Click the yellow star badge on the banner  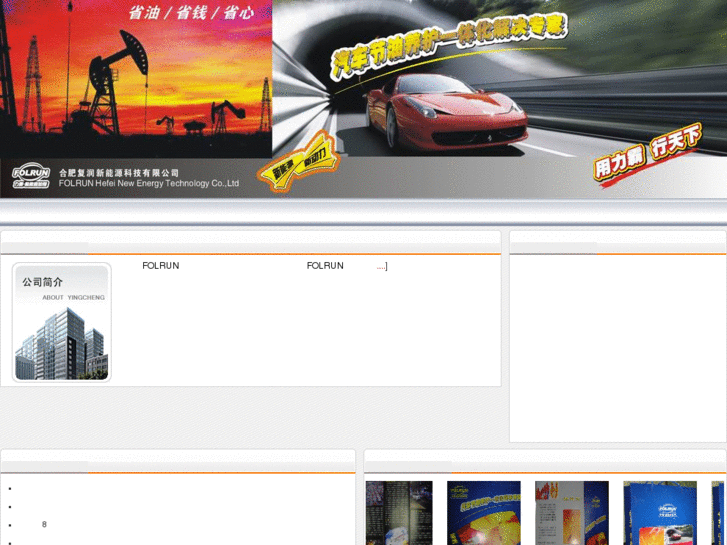coord(300,161)
